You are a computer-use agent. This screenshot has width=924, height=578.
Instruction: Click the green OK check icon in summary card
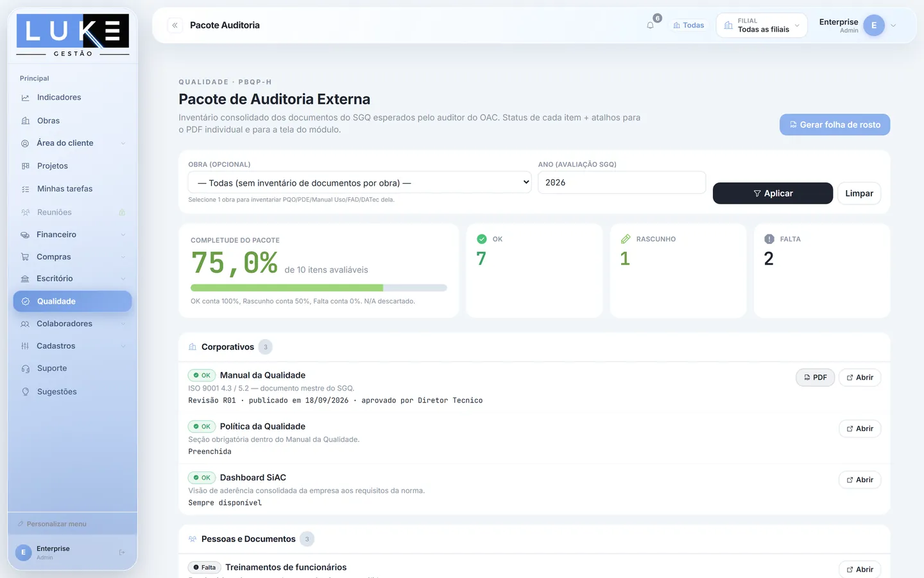482,239
